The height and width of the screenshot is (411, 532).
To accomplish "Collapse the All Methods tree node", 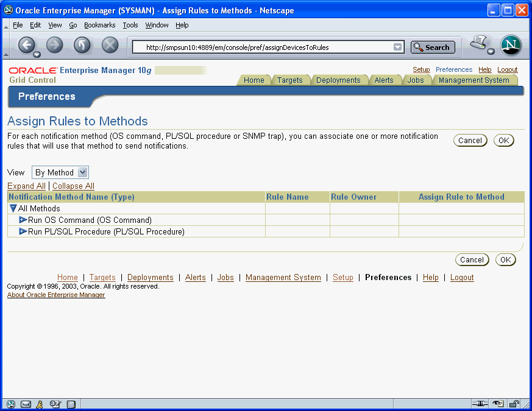I will [13, 209].
